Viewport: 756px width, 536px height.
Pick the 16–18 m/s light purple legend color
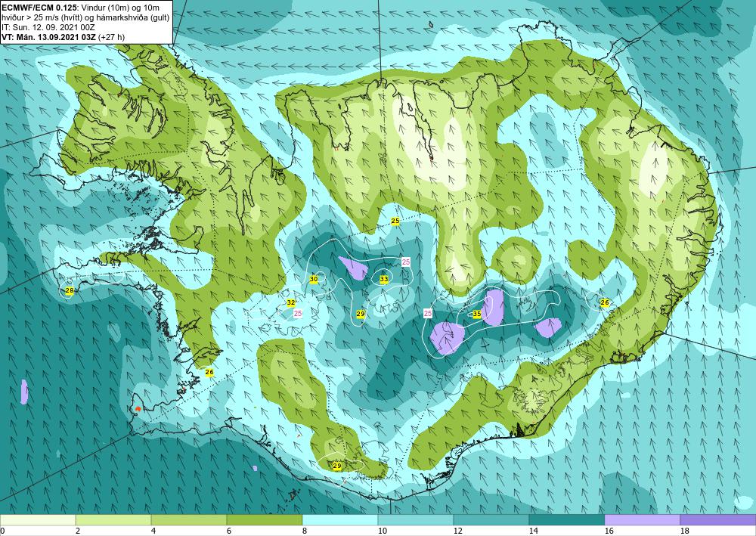642,519
